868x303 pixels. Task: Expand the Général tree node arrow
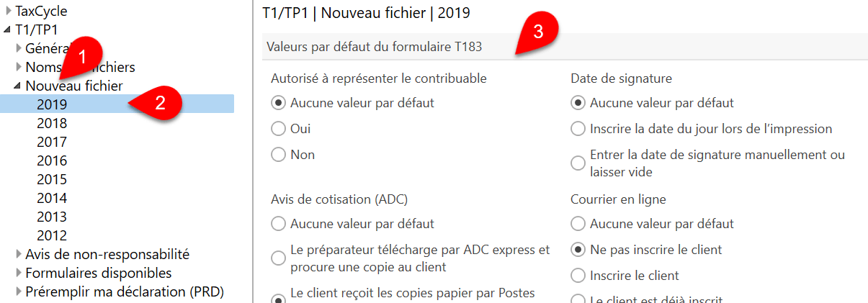19,48
